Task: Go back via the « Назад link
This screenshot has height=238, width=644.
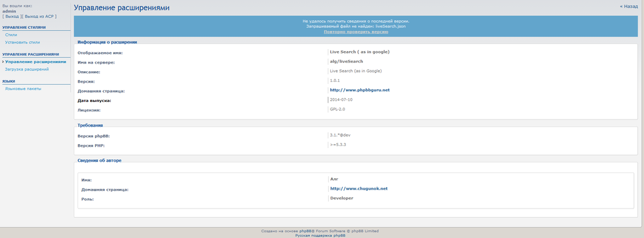Action: pyautogui.click(x=628, y=6)
